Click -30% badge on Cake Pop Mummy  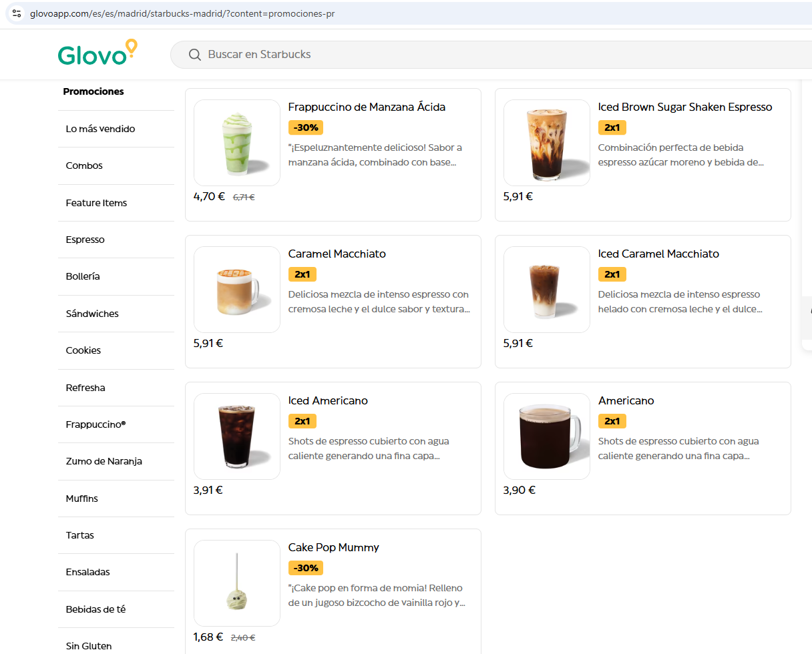306,568
